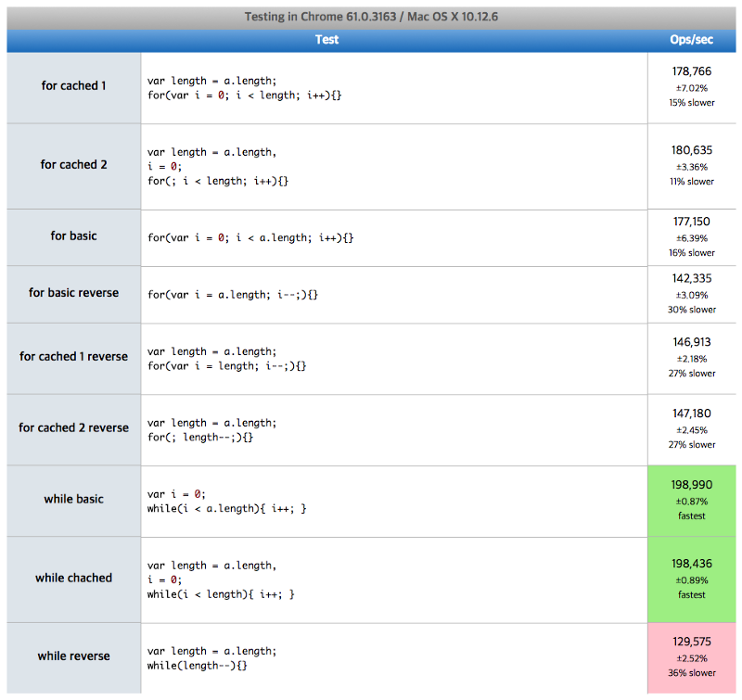This screenshot has width=742, height=700.
Task: Click the result value 177,150
Action: 691,222
